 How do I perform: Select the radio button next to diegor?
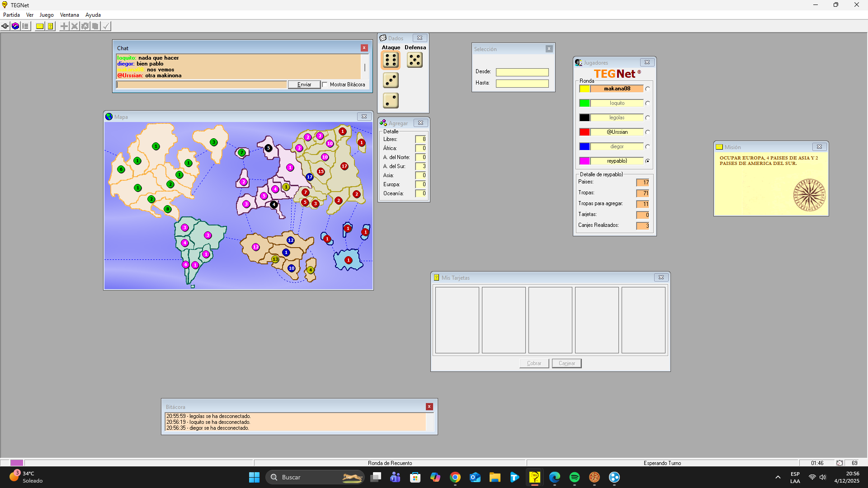[647, 147]
